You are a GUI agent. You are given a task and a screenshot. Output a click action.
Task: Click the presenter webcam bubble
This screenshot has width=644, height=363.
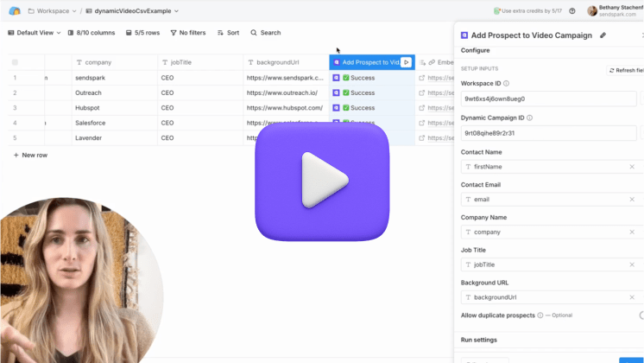(x=80, y=280)
